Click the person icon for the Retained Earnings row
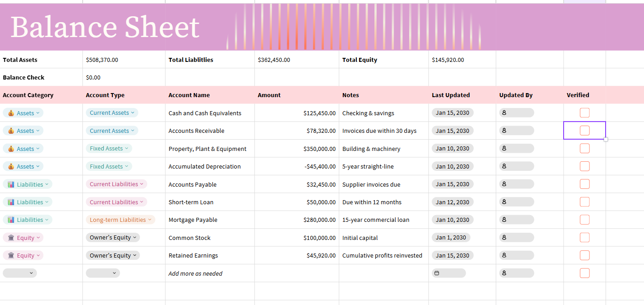This screenshot has height=305, width=644. coord(504,255)
